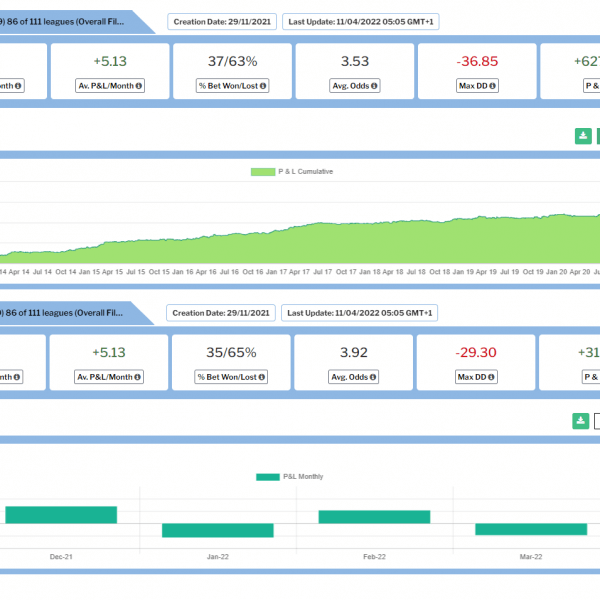This screenshot has width=600, height=600.
Task: Open info icon on bottom Max DD label
Action: pos(491,377)
